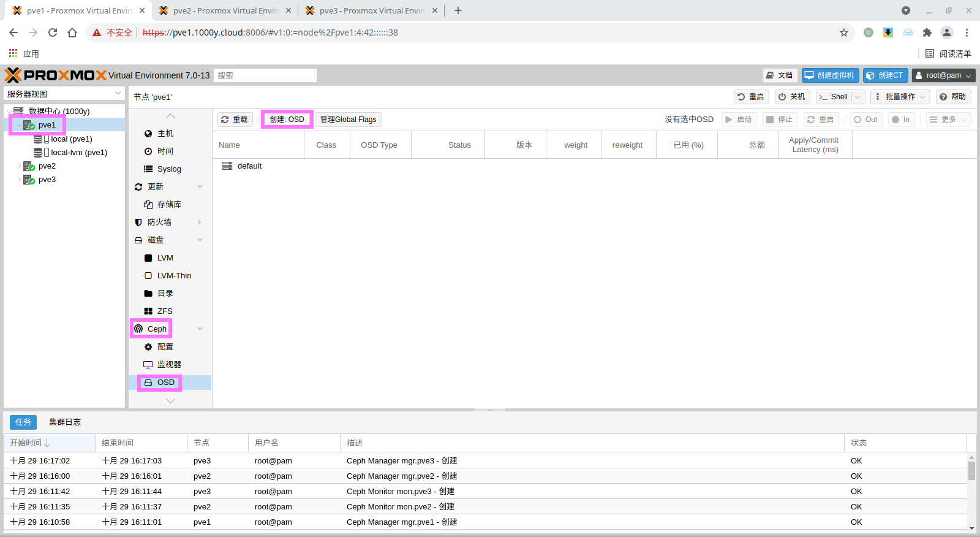The height and width of the screenshot is (537, 980).
Task: Open the Ceph 配置 gear item
Action: 164,347
